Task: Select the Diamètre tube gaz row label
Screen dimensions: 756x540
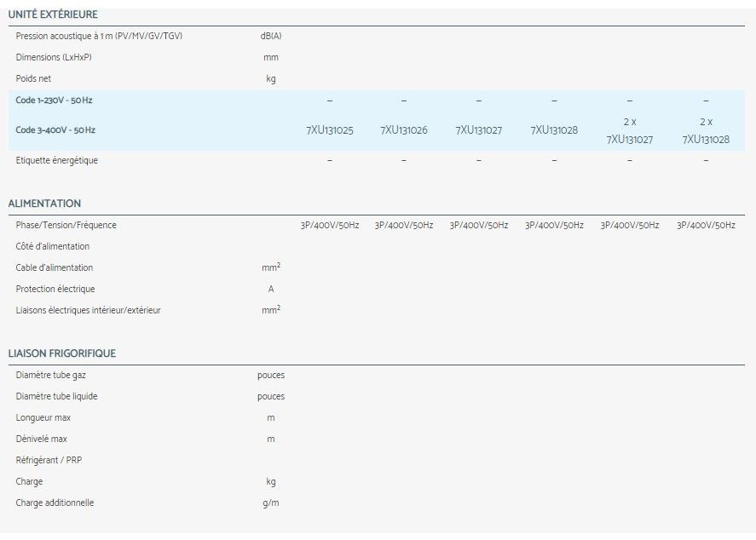Action: coord(50,375)
